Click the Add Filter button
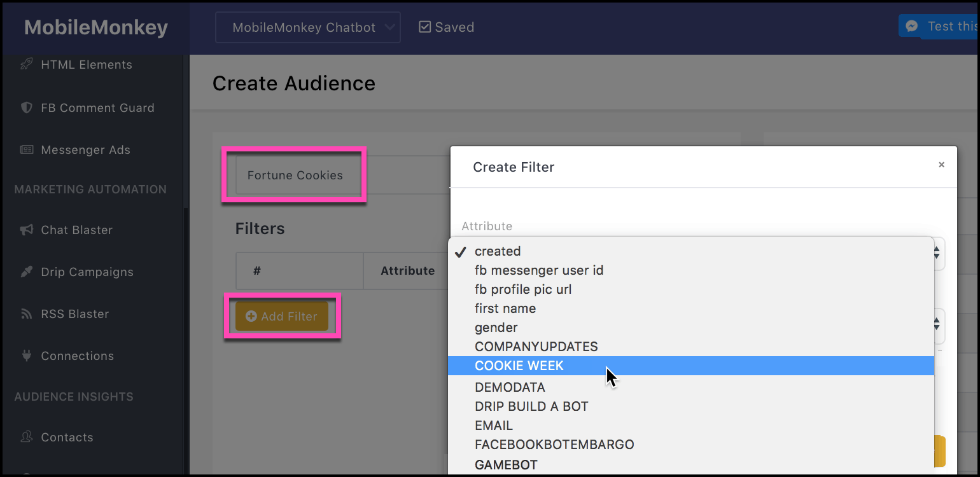 pos(282,316)
